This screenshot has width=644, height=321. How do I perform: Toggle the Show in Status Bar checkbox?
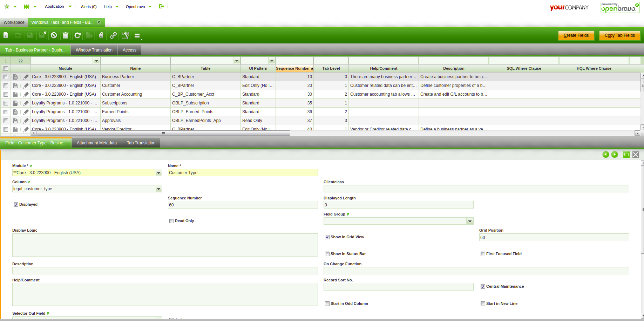[x=327, y=254]
